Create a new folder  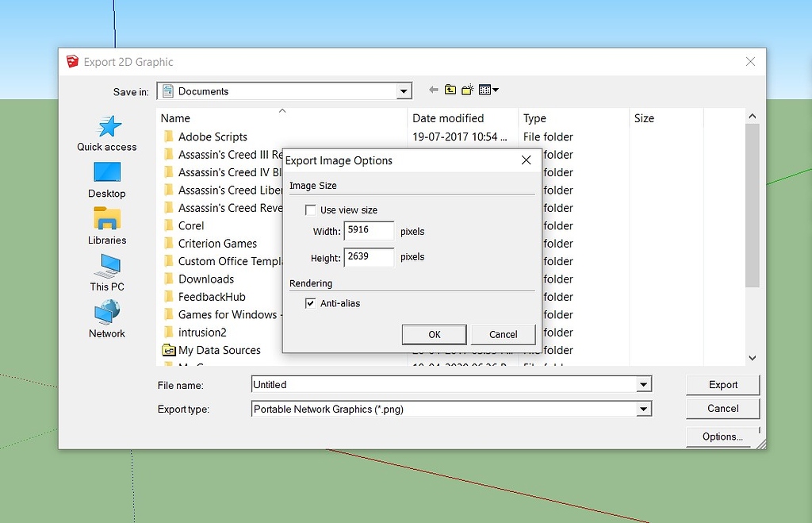tap(468, 89)
